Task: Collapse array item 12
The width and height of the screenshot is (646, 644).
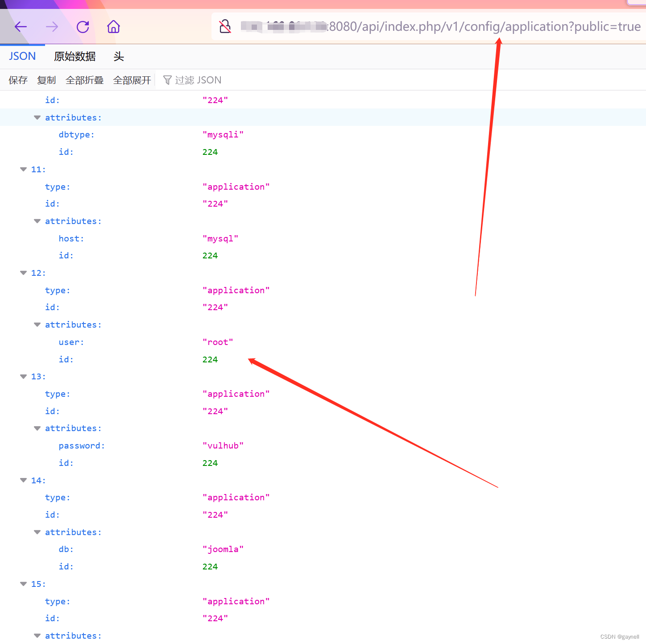Action: tap(23, 273)
